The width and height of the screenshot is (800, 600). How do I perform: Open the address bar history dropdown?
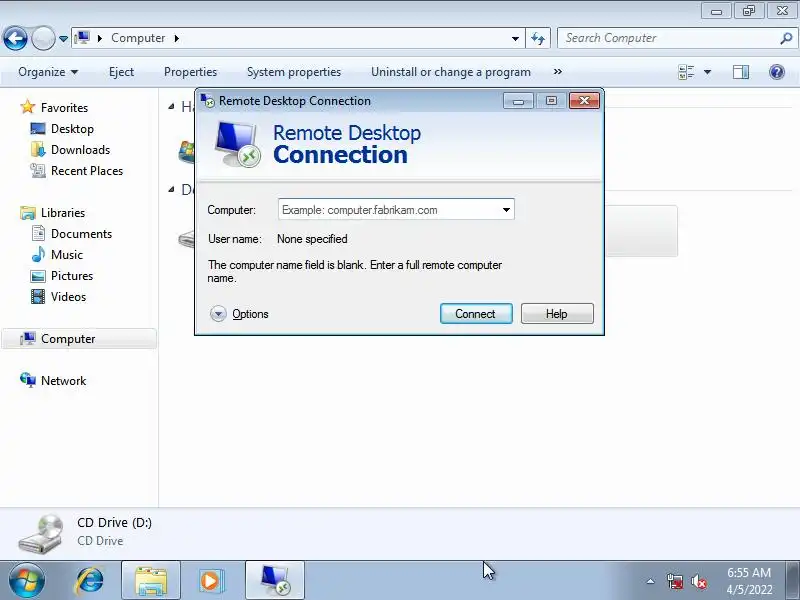coord(515,39)
